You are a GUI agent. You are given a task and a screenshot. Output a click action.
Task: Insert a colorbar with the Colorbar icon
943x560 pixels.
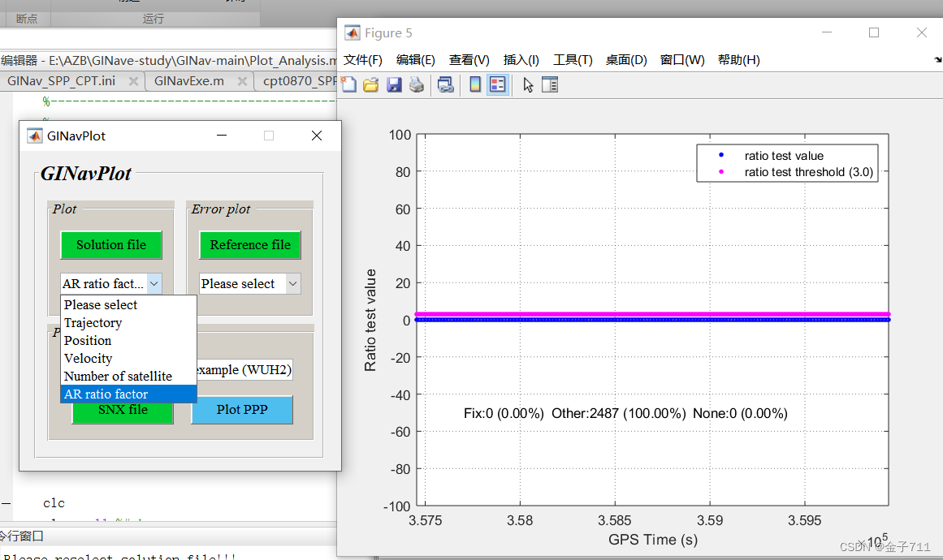(475, 84)
